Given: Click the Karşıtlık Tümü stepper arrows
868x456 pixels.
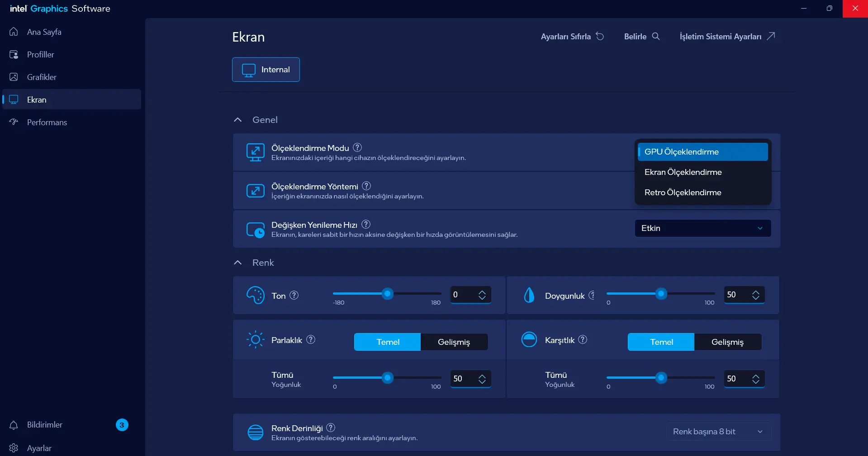Looking at the screenshot, I should pyautogui.click(x=756, y=379).
